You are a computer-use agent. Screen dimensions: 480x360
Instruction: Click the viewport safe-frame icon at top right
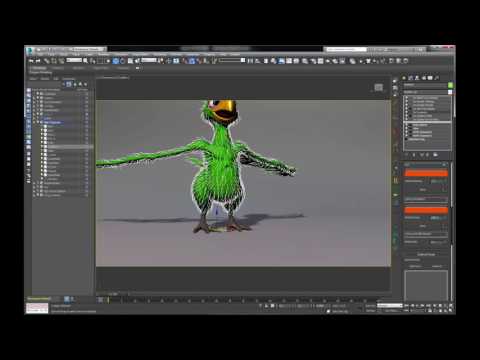[x=378, y=87]
